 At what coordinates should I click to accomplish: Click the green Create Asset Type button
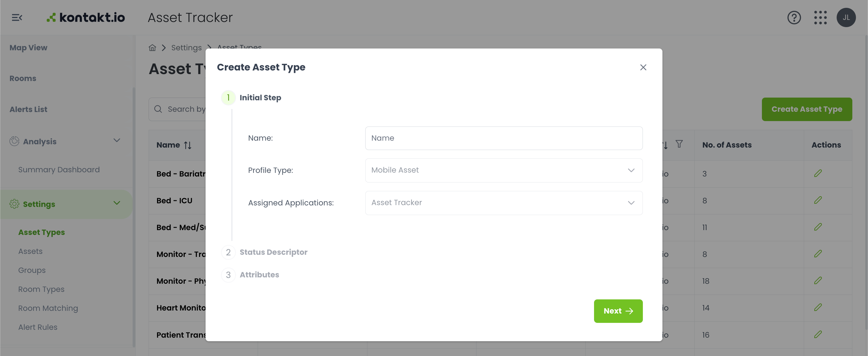807,109
